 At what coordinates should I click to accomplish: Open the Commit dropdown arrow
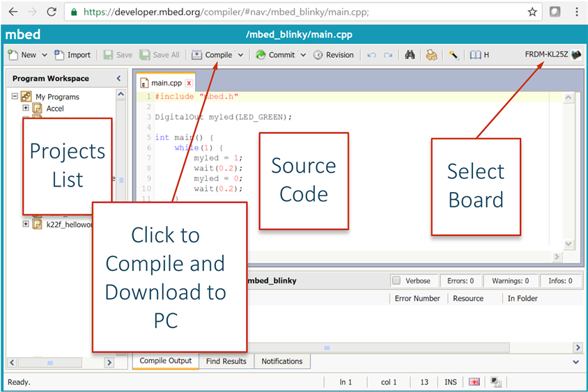(x=303, y=55)
